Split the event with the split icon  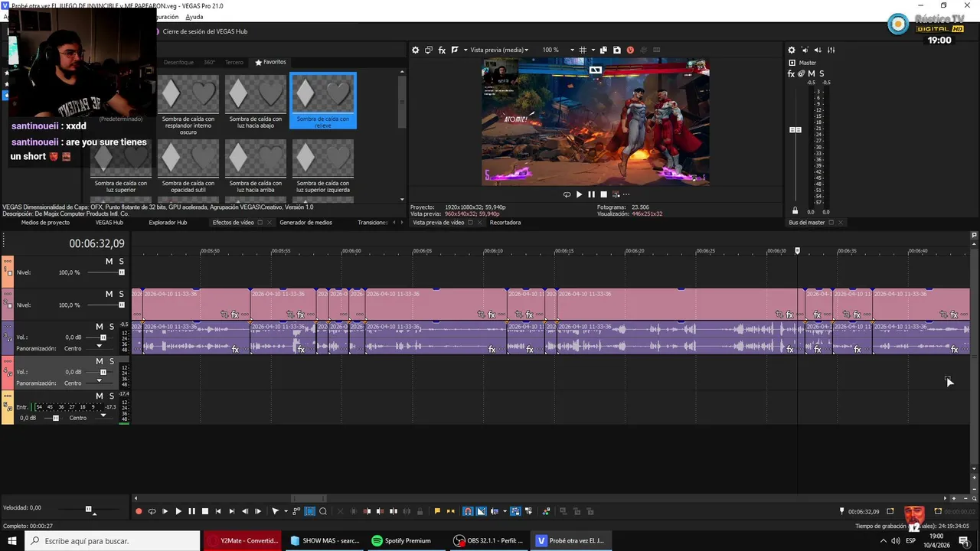(394, 511)
